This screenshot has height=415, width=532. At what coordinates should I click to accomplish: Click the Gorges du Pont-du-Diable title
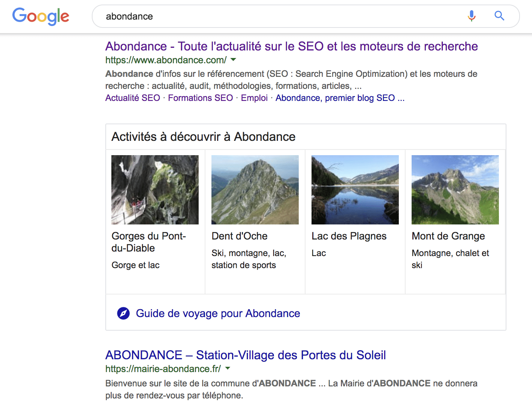tap(149, 242)
